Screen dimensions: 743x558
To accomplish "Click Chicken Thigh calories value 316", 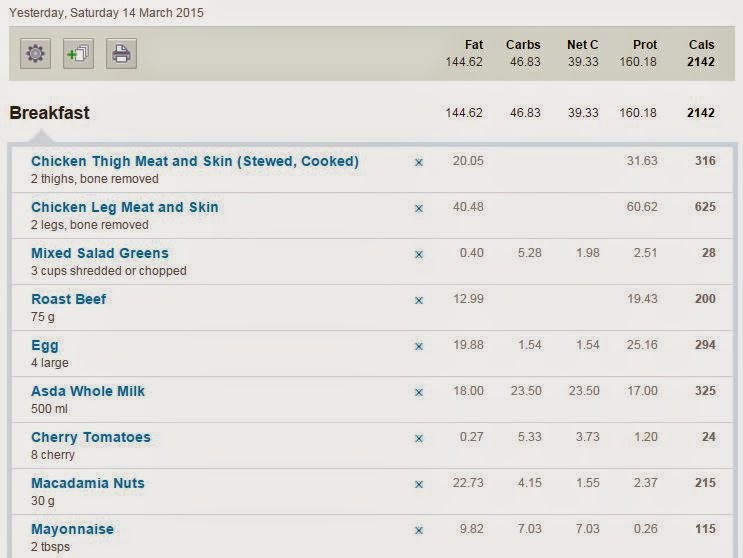I will point(705,161).
